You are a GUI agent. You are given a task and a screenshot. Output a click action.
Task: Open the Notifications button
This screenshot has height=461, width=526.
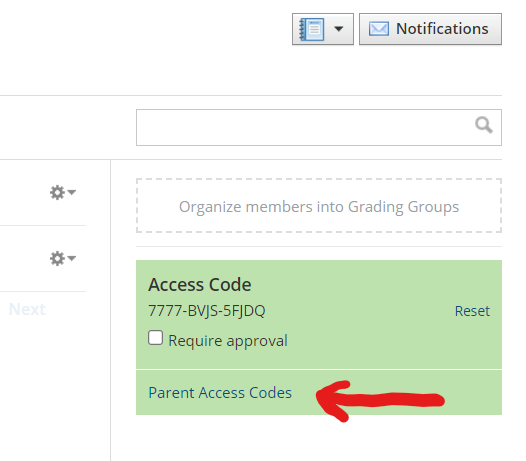[430, 29]
